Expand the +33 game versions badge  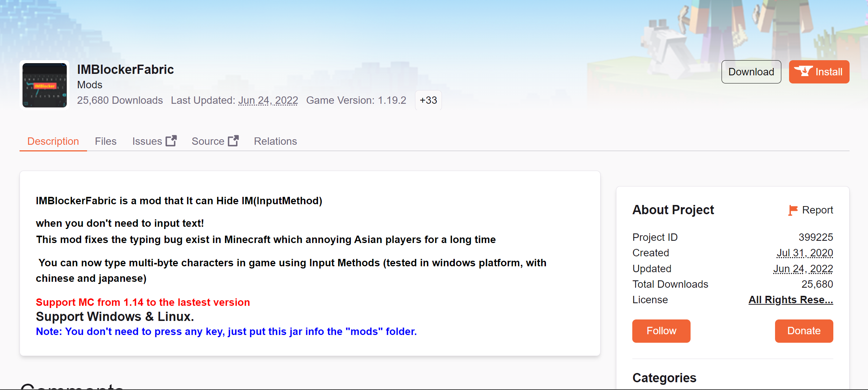pyautogui.click(x=428, y=100)
